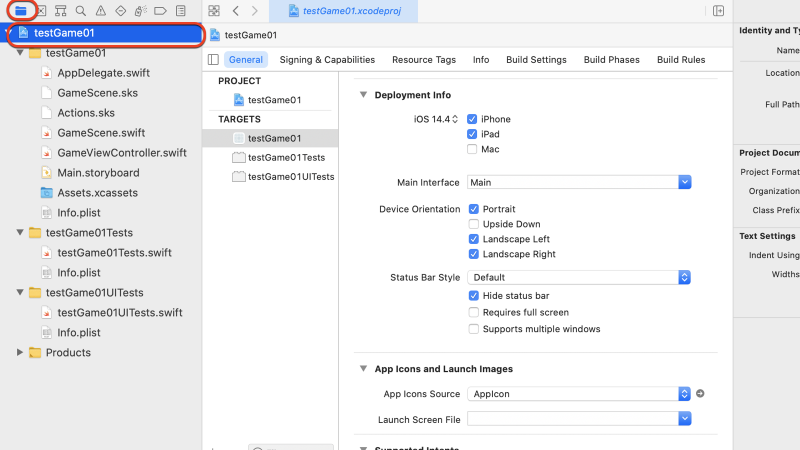Expand the Products folder
The width and height of the screenshot is (800, 450).
point(20,352)
